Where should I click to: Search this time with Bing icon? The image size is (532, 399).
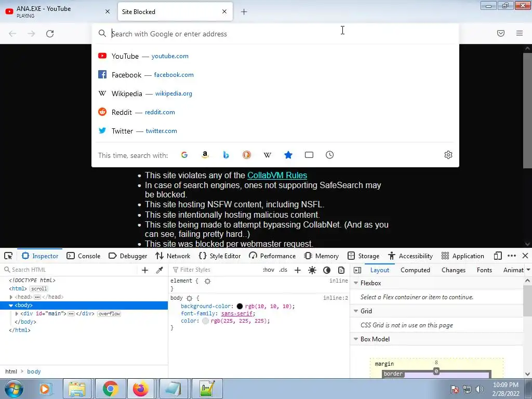pyautogui.click(x=226, y=155)
